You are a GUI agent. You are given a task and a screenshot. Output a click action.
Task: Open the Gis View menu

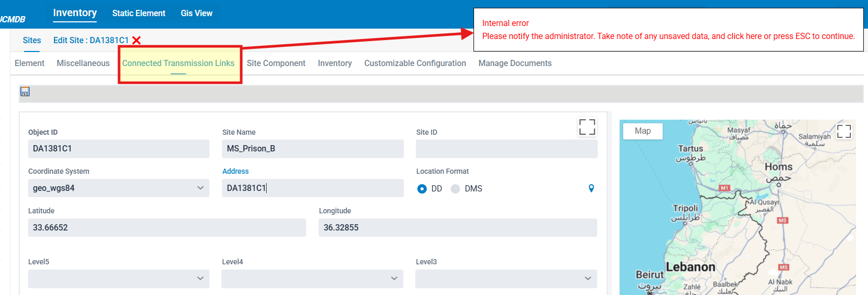coord(196,14)
